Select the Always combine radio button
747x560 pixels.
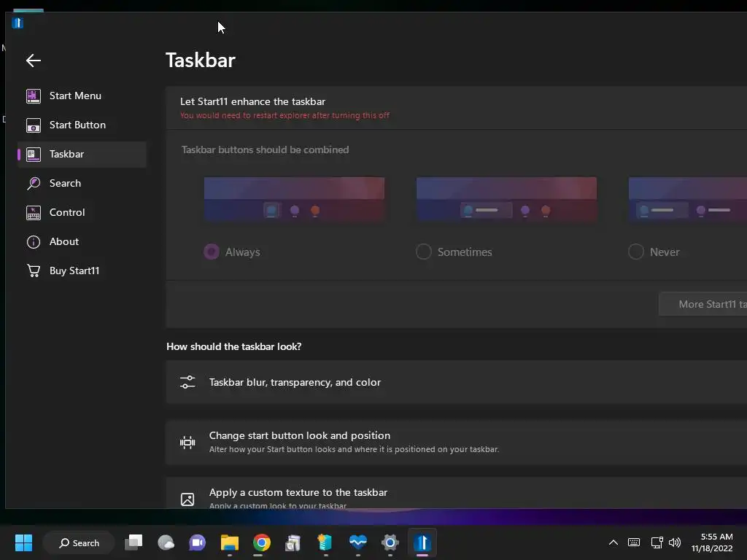point(212,252)
